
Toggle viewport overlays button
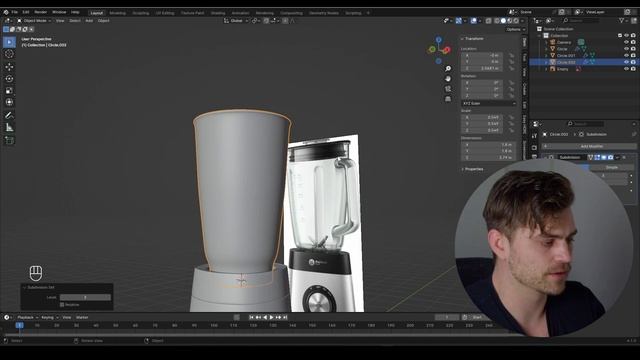pos(473,21)
